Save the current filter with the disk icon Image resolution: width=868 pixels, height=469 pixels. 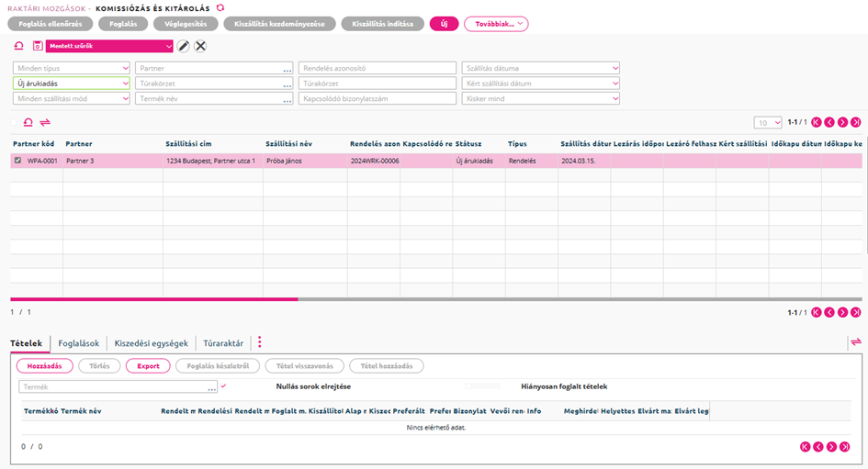pos(37,46)
